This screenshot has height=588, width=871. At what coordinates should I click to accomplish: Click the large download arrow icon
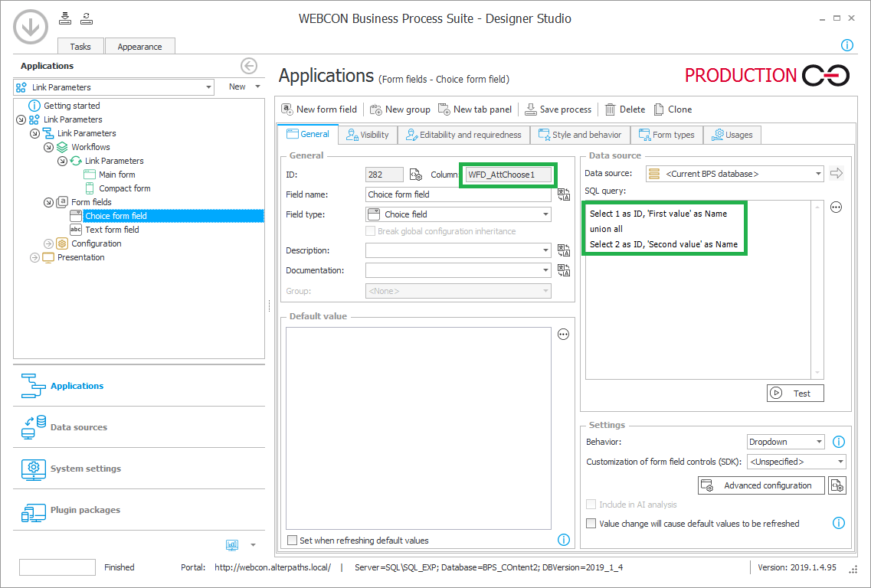[x=30, y=27]
